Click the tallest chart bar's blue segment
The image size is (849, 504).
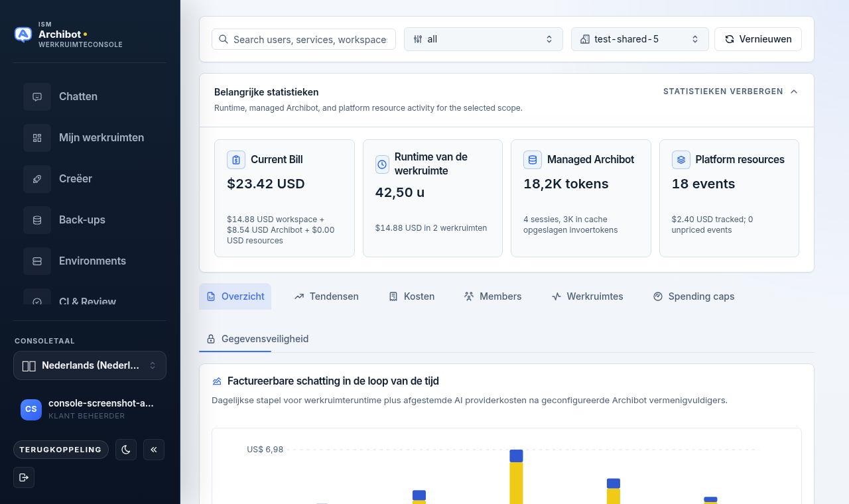coord(516,456)
